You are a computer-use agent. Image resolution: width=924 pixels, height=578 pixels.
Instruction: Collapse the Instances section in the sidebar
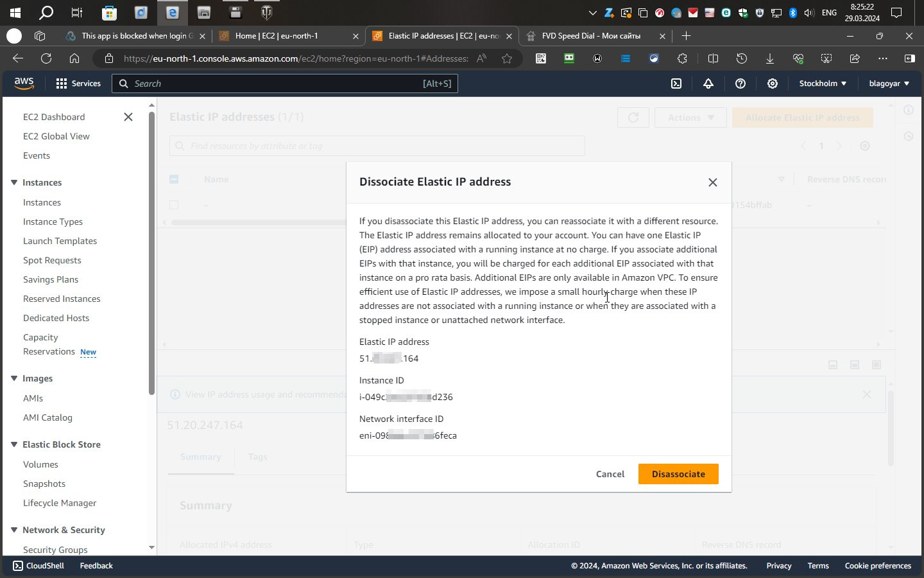(x=14, y=182)
